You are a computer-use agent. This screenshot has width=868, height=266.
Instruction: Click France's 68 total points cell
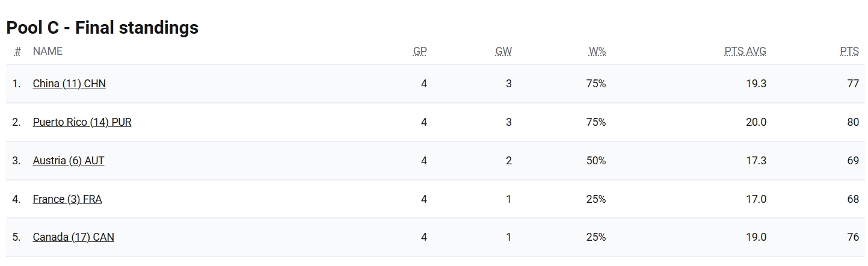(853, 199)
